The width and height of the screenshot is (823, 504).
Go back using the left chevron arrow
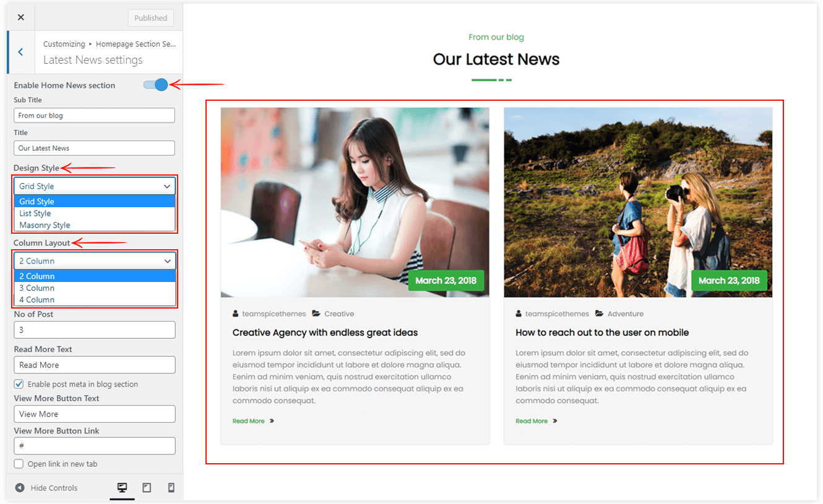[x=20, y=52]
